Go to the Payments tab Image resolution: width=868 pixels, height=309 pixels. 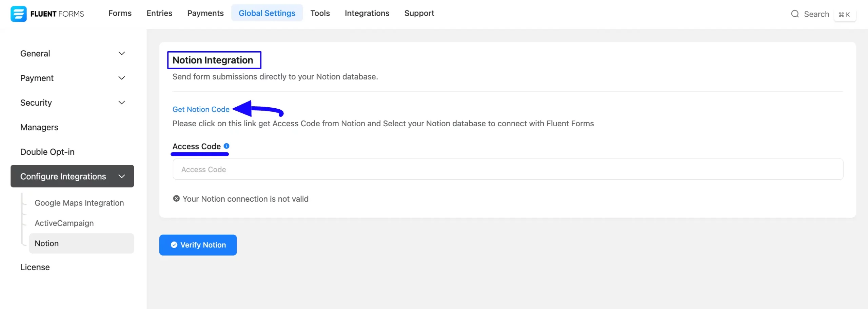click(x=205, y=13)
